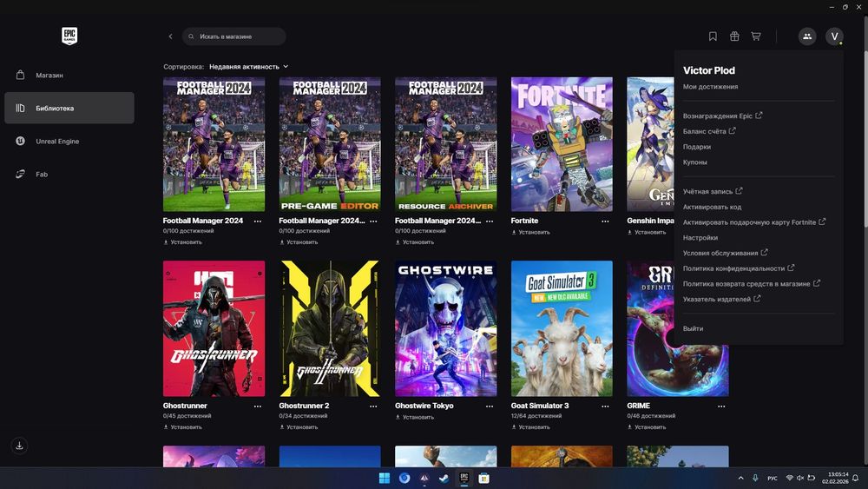Click Установить under GRIME
Image resolution: width=868 pixels, height=489 pixels.
click(x=647, y=427)
